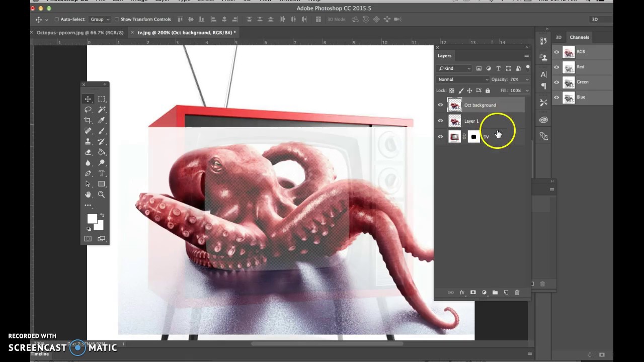Hide the Oct background layer

pos(441,105)
